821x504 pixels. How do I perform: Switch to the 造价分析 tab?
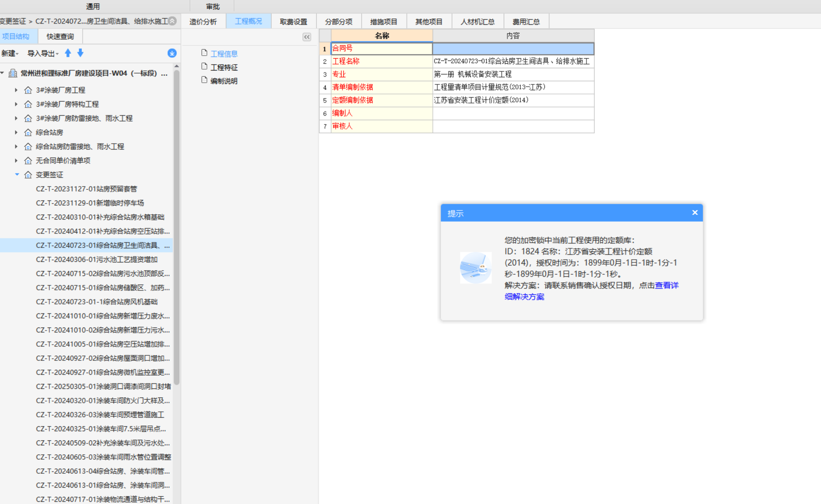point(203,22)
